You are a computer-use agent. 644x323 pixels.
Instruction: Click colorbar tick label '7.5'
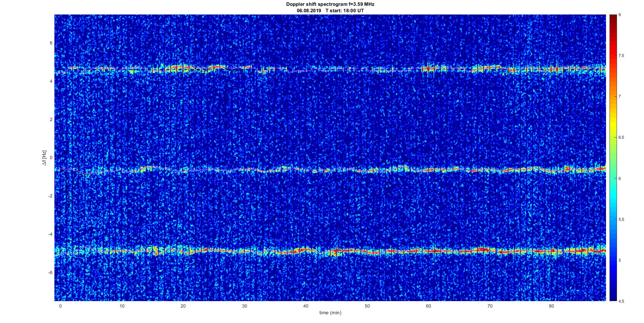(621, 56)
